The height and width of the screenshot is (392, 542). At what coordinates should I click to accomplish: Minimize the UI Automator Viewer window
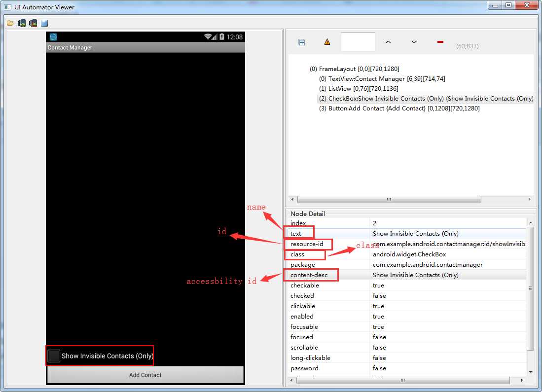click(x=495, y=5)
